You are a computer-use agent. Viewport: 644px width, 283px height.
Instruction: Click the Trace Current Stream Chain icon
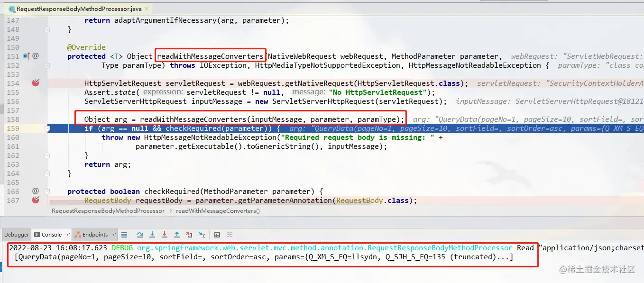tap(230, 235)
